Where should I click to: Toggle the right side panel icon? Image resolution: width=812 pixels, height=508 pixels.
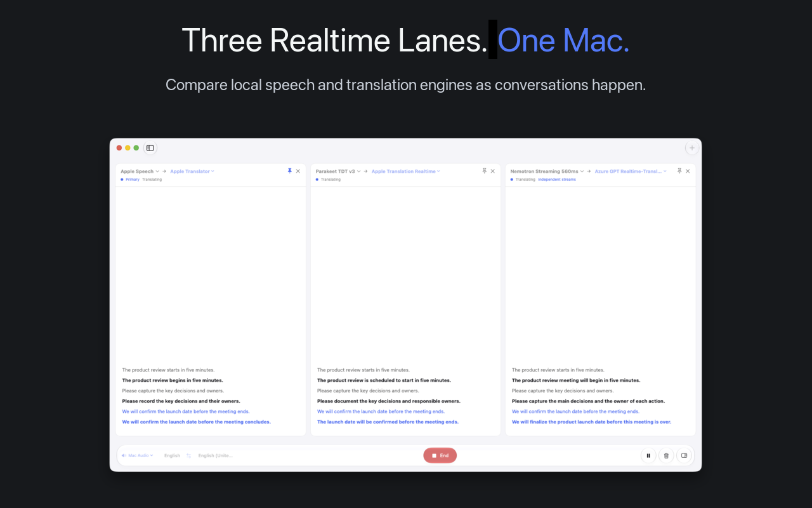tap(684, 455)
